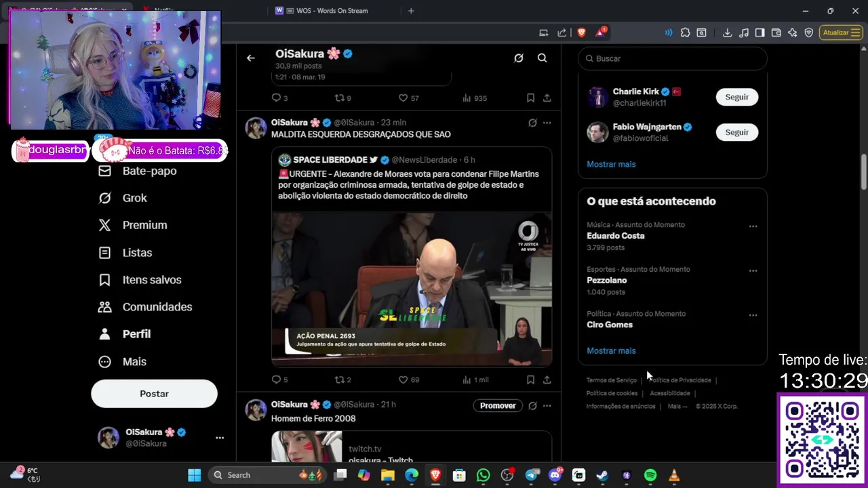Open options for Eduardo Costa trend
This screenshot has width=868, height=488.
pos(753,226)
